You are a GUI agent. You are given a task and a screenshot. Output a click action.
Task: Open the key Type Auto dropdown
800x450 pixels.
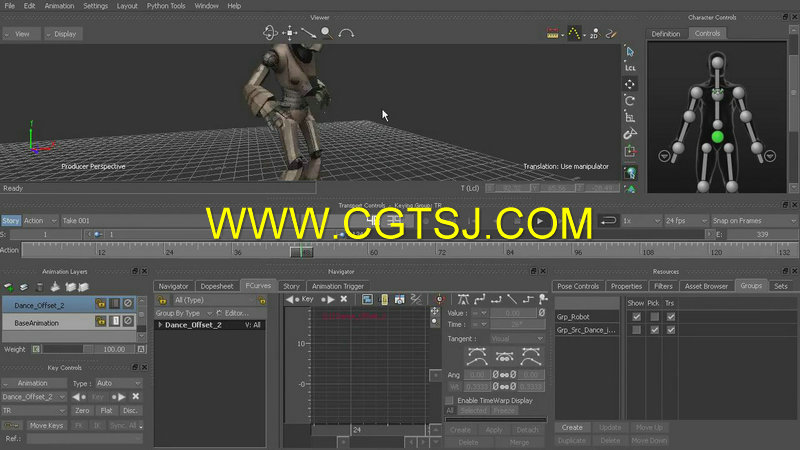[x=118, y=383]
